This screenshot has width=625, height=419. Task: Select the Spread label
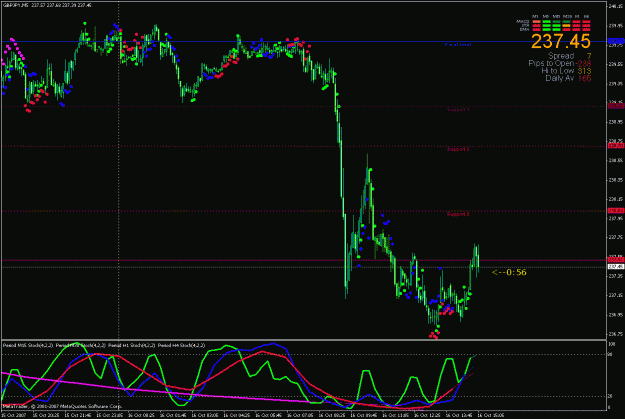(561, 56)
